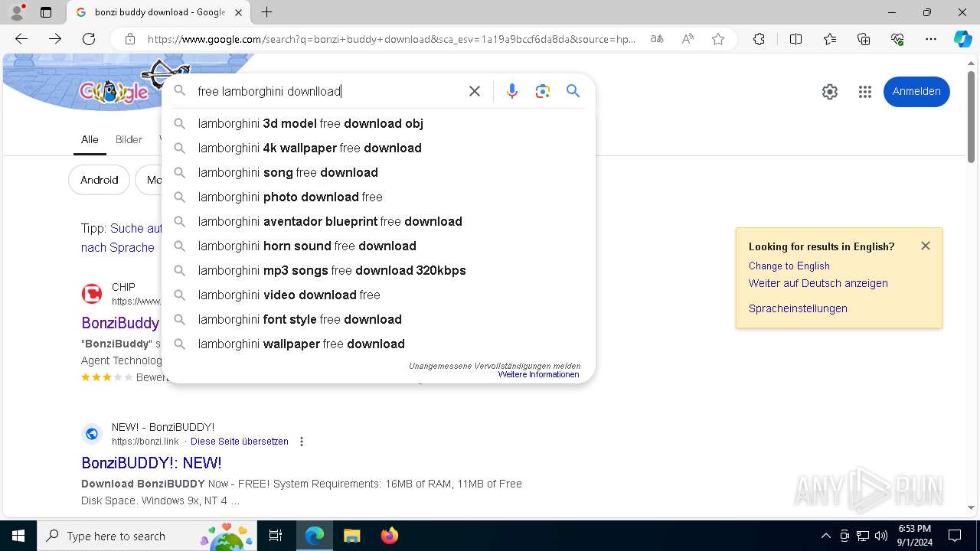Open File Explorer from taskbar
Image resolution: width=980 pixels, height=551 pixels.
(x=351, y=536)
